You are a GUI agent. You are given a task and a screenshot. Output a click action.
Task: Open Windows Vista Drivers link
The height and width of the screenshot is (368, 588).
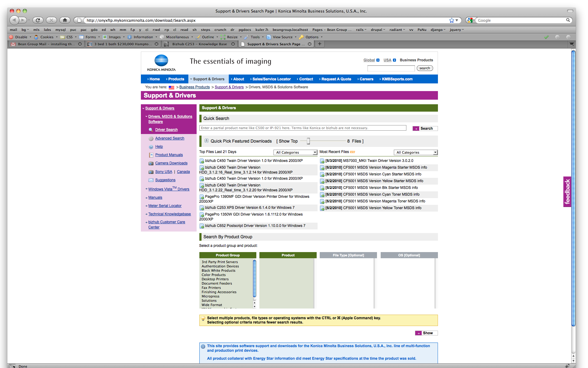pos(169,189)
